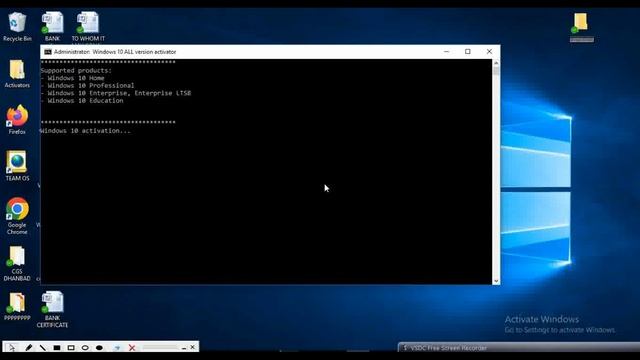Click the 'Supported products:' console line
The width and height of the screenshot is (640, 360).
click(x=76, y=71)
